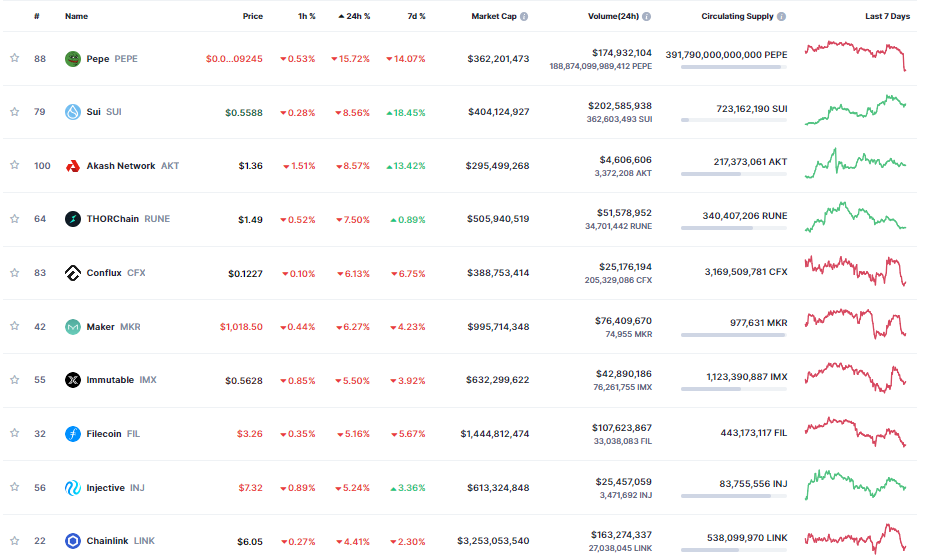Click Sui 7d change 18.45%
The image size is (938, 560).
(406, 112)
